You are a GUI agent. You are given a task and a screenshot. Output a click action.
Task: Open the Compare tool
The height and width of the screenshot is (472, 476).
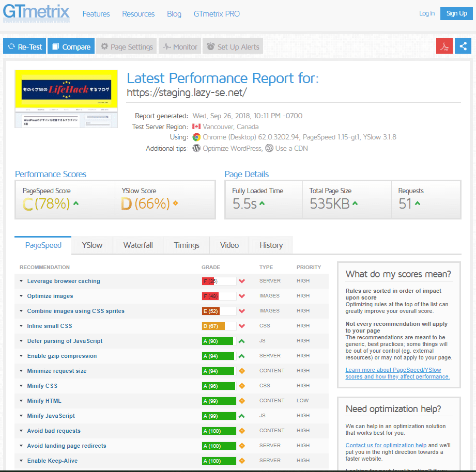click(71, 46)
